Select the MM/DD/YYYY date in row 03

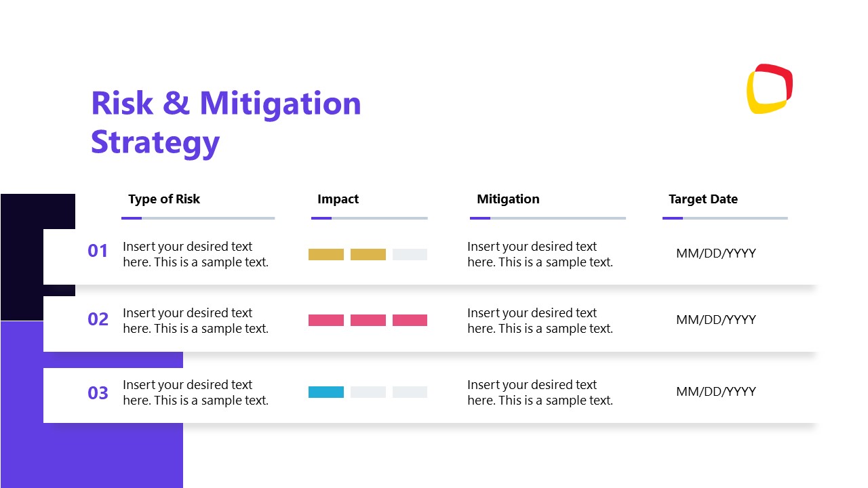(x=715, y=392)
